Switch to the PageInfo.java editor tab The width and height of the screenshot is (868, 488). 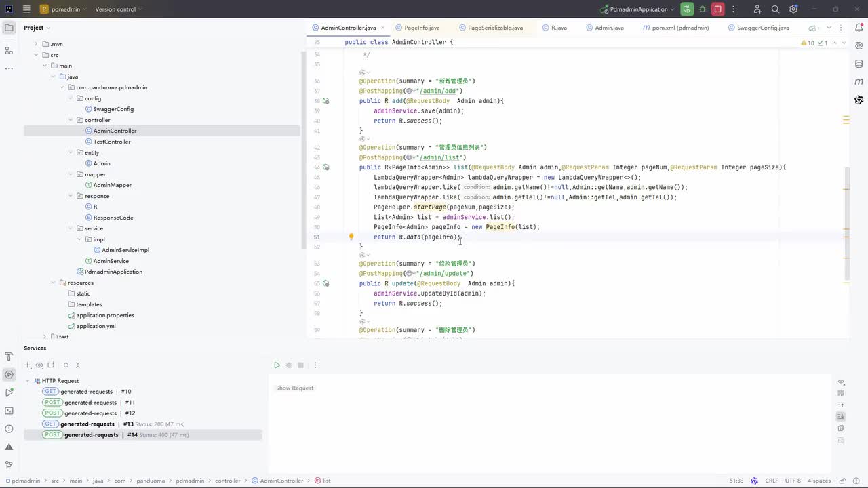click(x=421, y=28)
